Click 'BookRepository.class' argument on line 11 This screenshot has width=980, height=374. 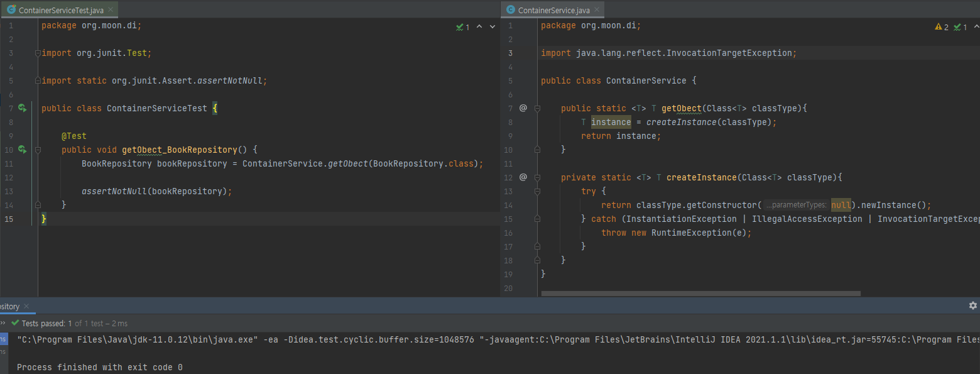423,163
